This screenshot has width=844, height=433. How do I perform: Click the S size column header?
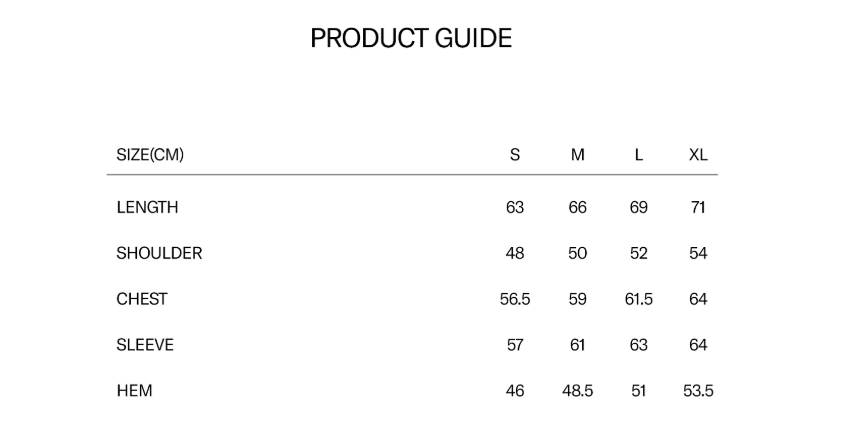click(x=515, y=155)
